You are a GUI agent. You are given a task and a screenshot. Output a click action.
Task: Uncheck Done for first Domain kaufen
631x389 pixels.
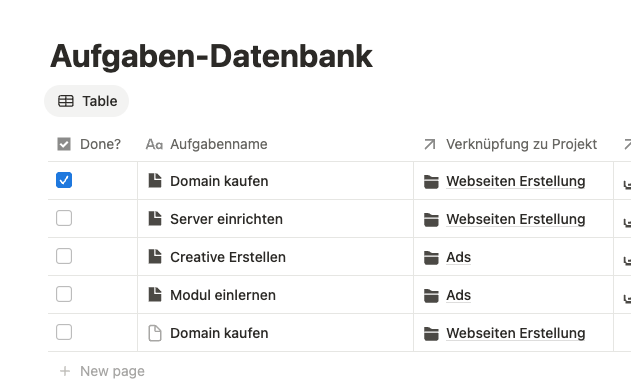coord(64,180)
